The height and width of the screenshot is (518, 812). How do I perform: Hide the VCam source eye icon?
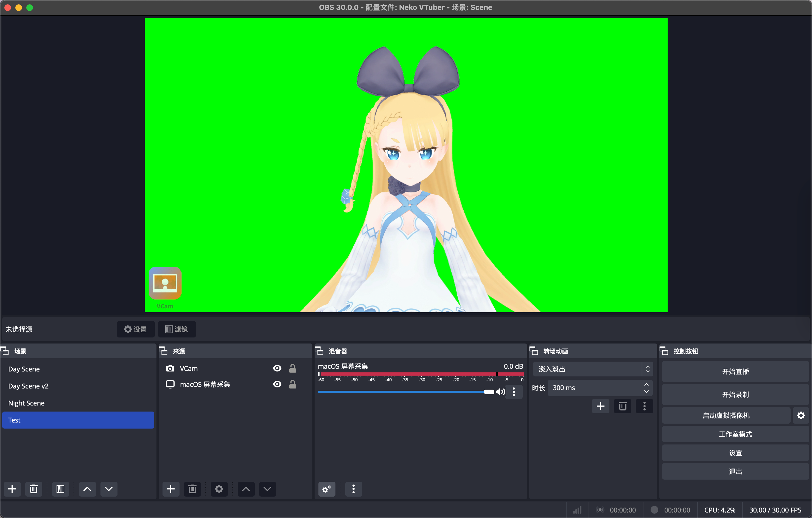pos(277,368)
